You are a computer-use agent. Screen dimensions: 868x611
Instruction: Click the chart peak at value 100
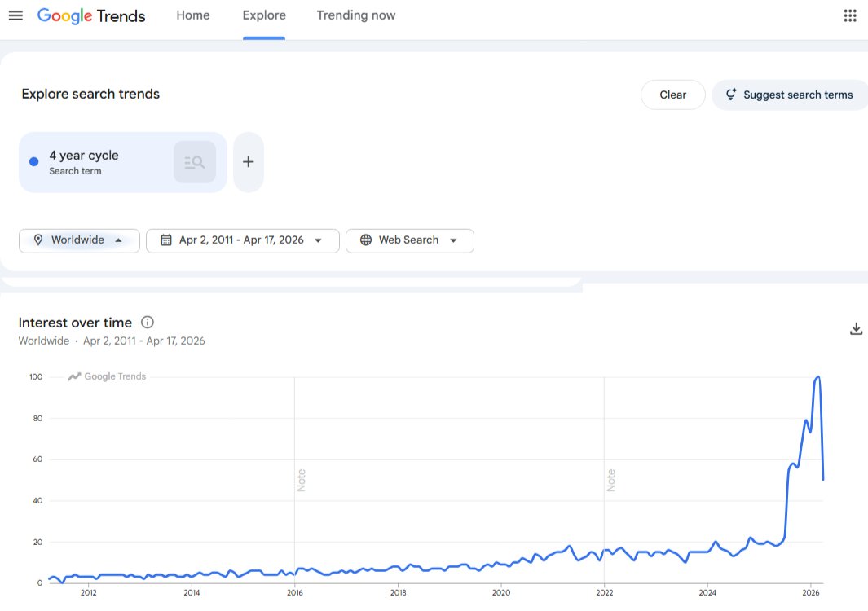(x=817, y=377)
